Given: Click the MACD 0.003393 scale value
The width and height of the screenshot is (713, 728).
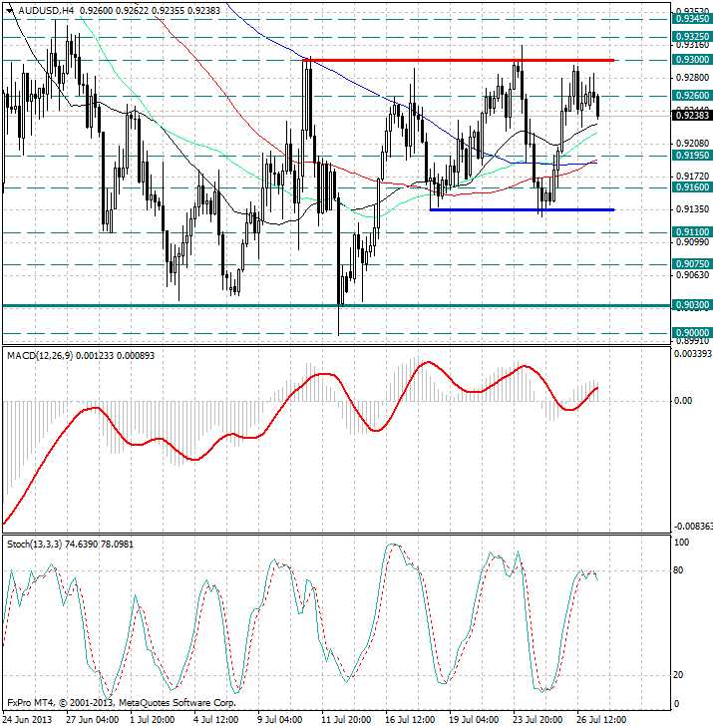Looking at the screenshot, I should pyautogui.click(x=693, y=354).
